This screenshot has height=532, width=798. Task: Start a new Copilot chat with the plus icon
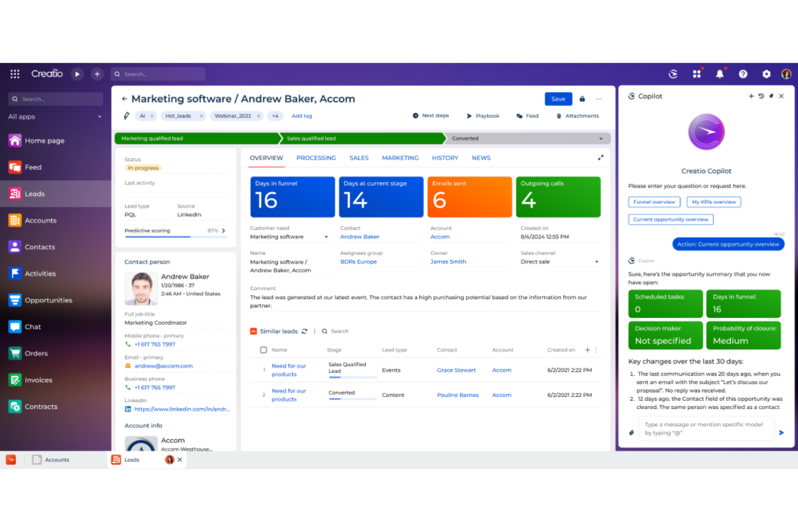coord(751,96)
